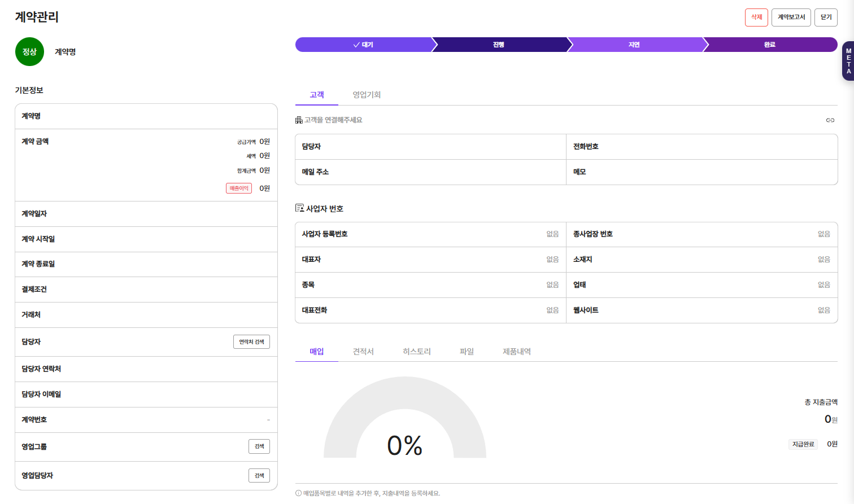Open the 히스토리 tab
The image size is (854, 504).
click(417, 352)
